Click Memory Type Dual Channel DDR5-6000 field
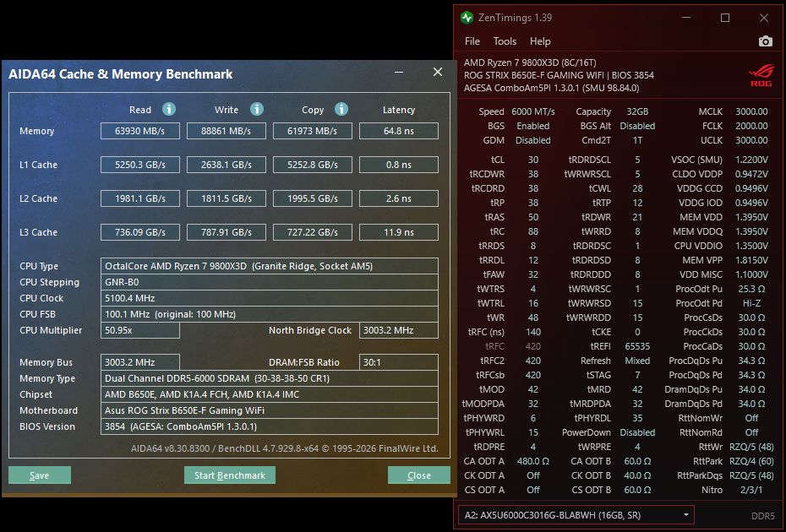The height and width of the screenshot is (532, 786). (x=270, y=378)
